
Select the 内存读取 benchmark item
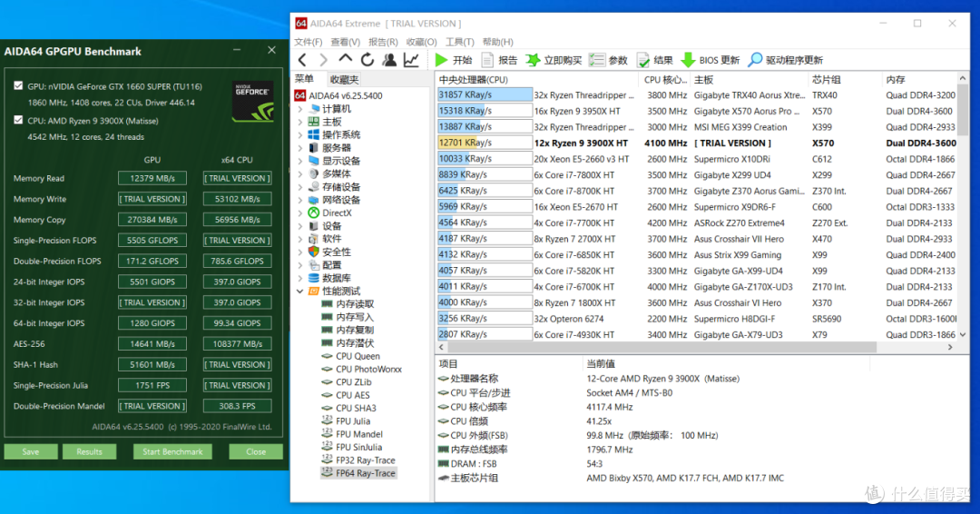point(348,304)
